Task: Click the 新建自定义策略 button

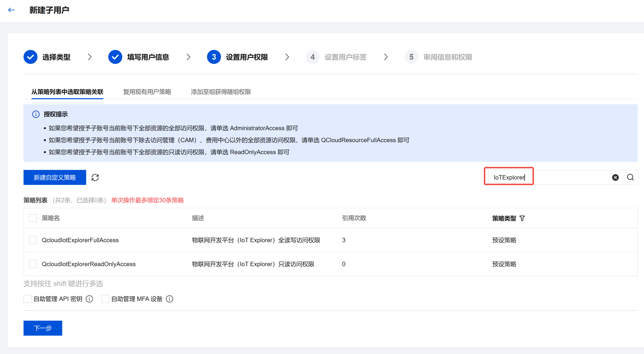Action: (55, 177)
